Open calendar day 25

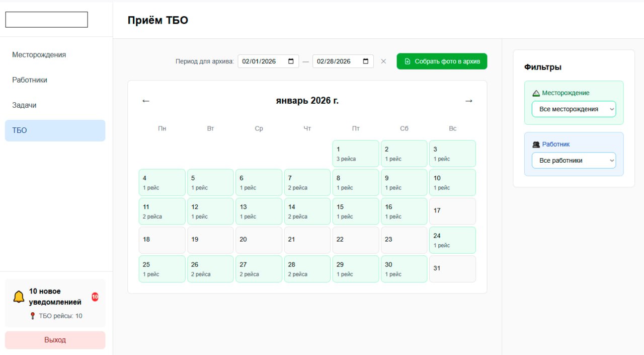coord(162,269)
